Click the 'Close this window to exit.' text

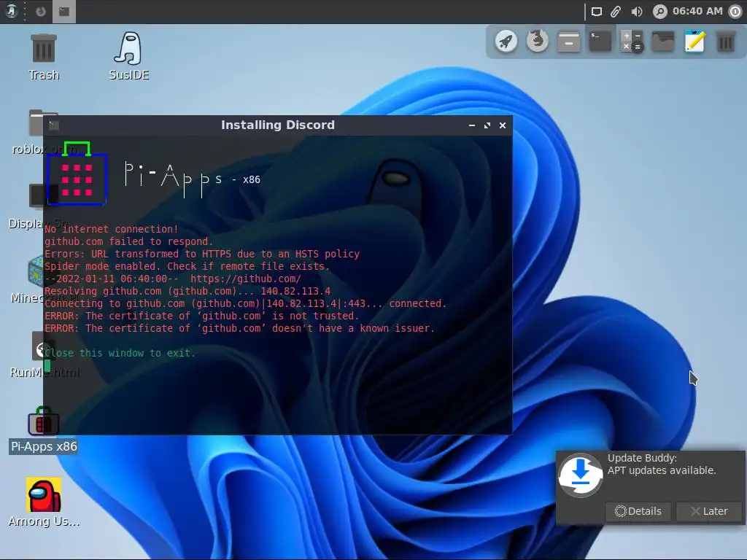pos(120,353)
